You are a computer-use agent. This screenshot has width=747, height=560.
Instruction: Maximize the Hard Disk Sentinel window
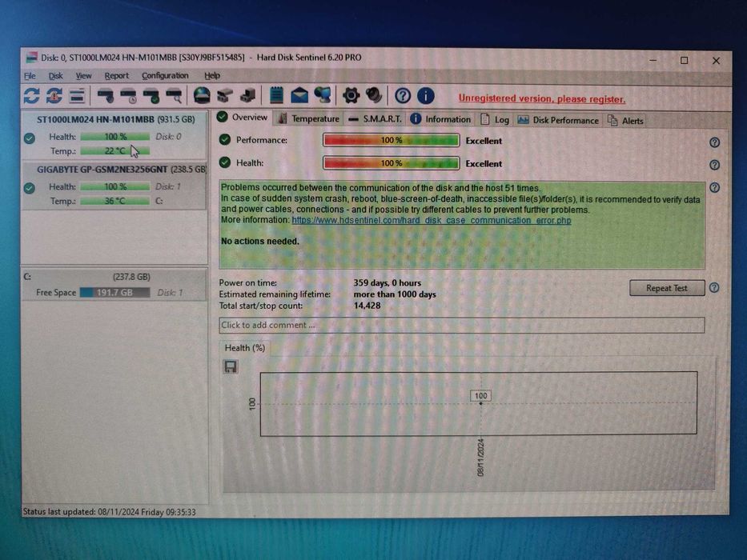(x=684, y=61)
